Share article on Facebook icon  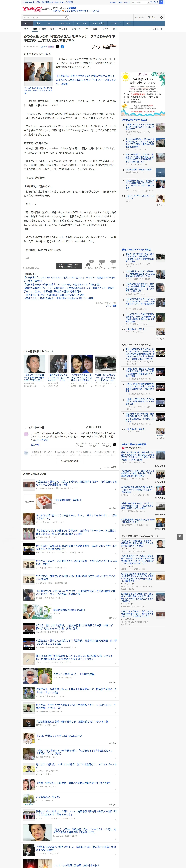[x=62, y=47]
